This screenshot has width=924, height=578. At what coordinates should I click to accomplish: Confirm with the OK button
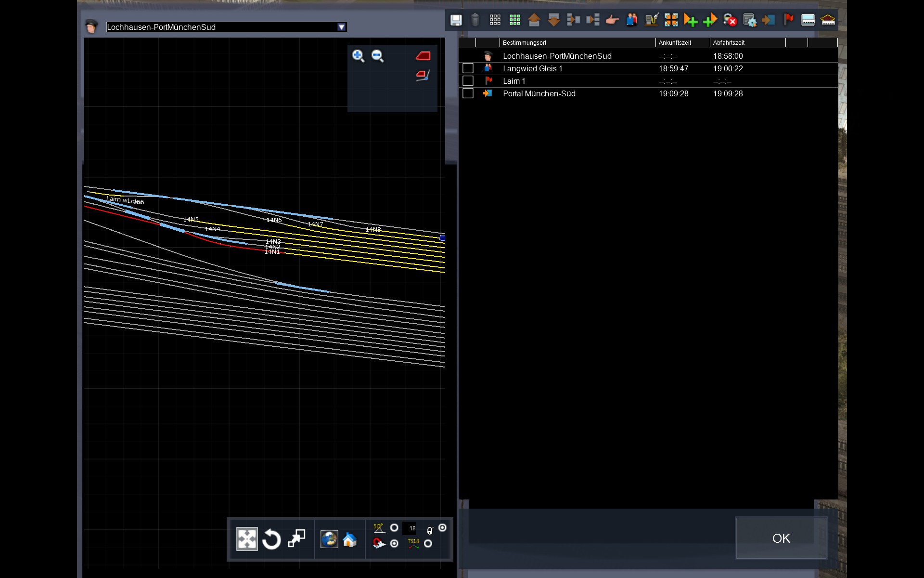tap(781, 538)
